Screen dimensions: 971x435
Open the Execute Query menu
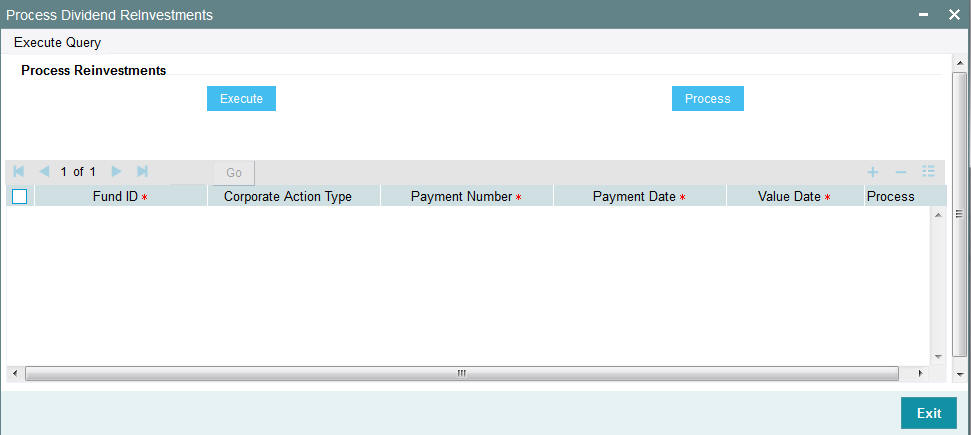click(x=58, y=43)
